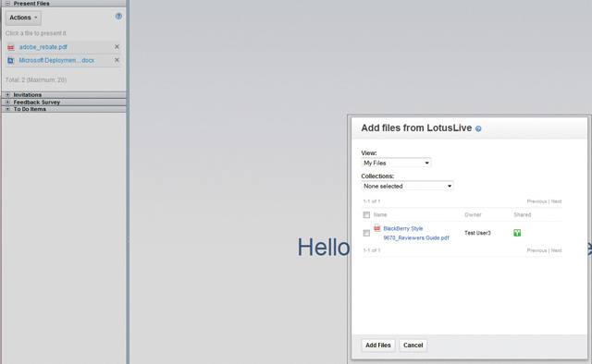592x364 pixels.
Task: Click the Word document icon beside Microsoft Deploymen...docx
Action: click(x=11, y=60)
